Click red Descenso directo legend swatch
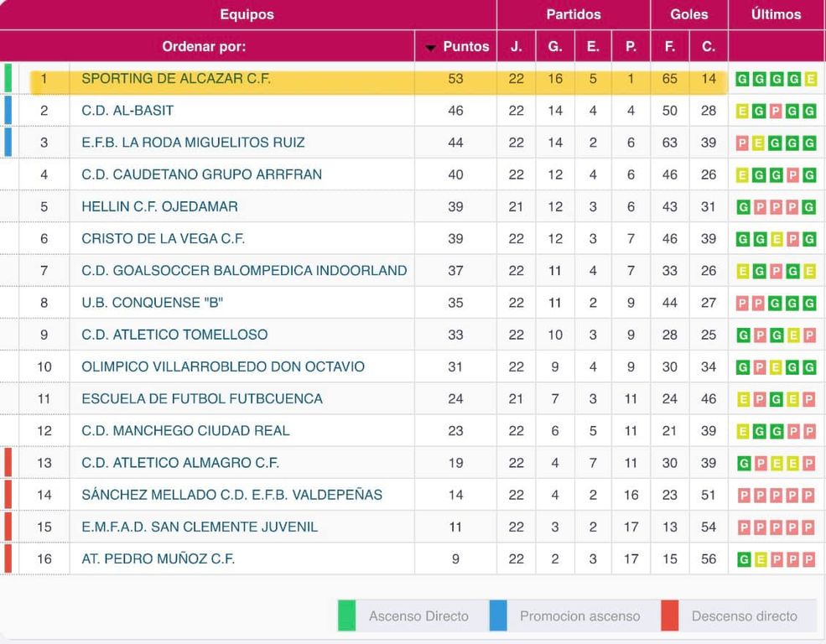This screenshot has height=644, width=826. point(669,615)
